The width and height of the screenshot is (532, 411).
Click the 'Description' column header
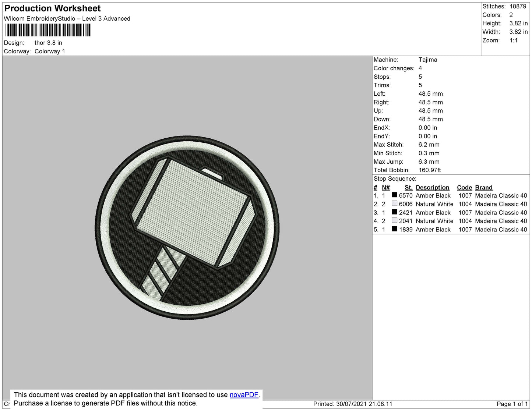[x=433, y=187]
